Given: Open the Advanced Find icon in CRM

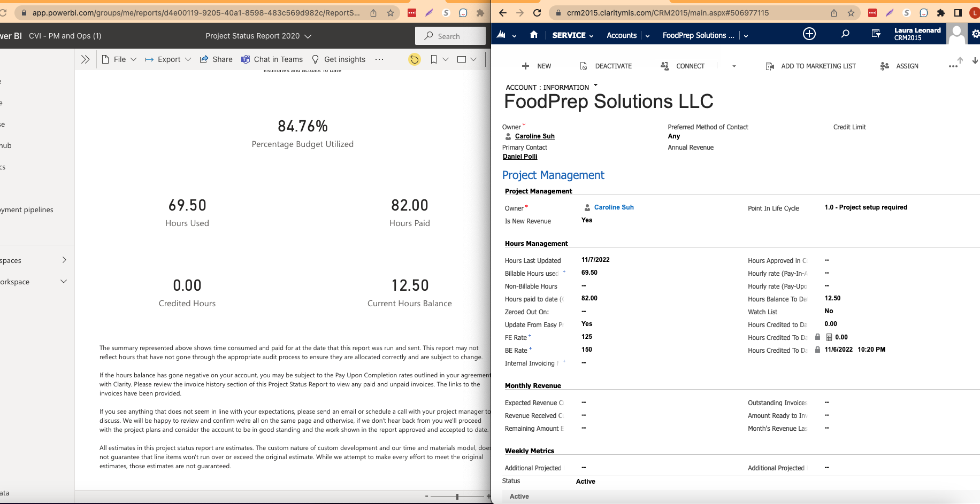Looking at the screenshot, I should 876,34.
